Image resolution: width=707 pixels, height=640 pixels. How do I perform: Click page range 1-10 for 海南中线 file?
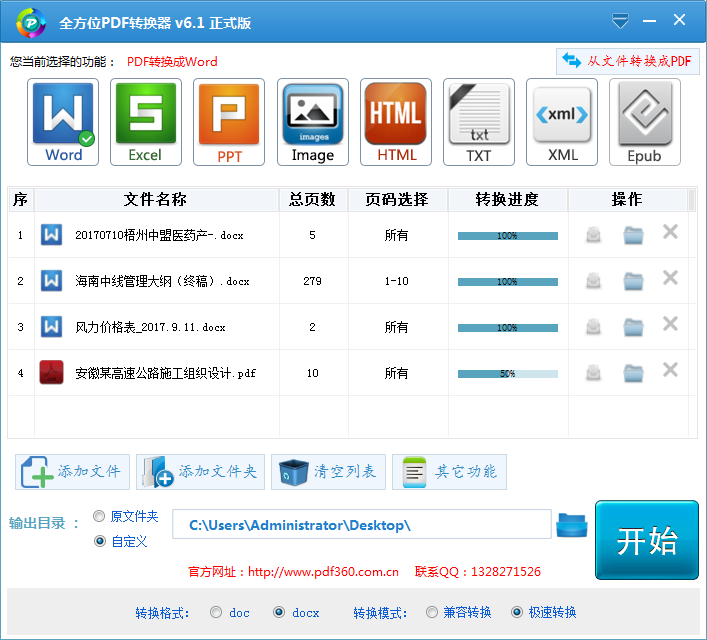[x=396, y=282]
